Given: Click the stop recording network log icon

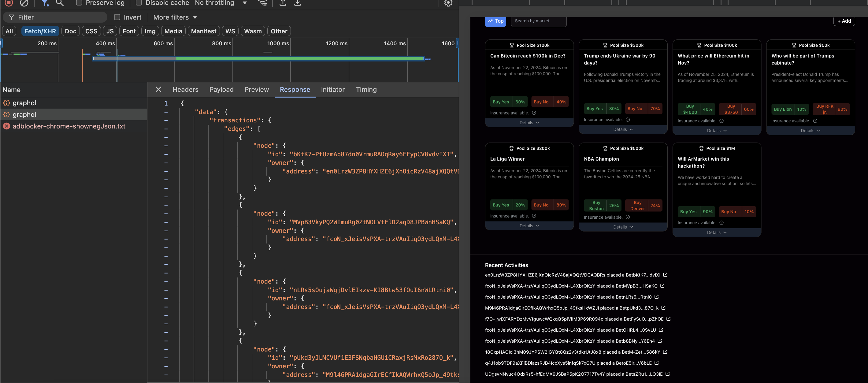Looking at the screenshot, I should 9,3.
